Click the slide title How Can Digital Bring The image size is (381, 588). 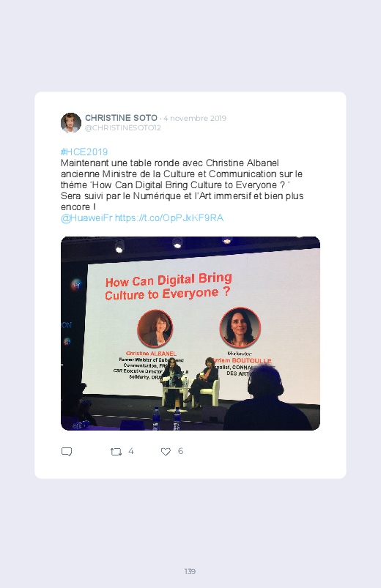[x=169, y=280]
